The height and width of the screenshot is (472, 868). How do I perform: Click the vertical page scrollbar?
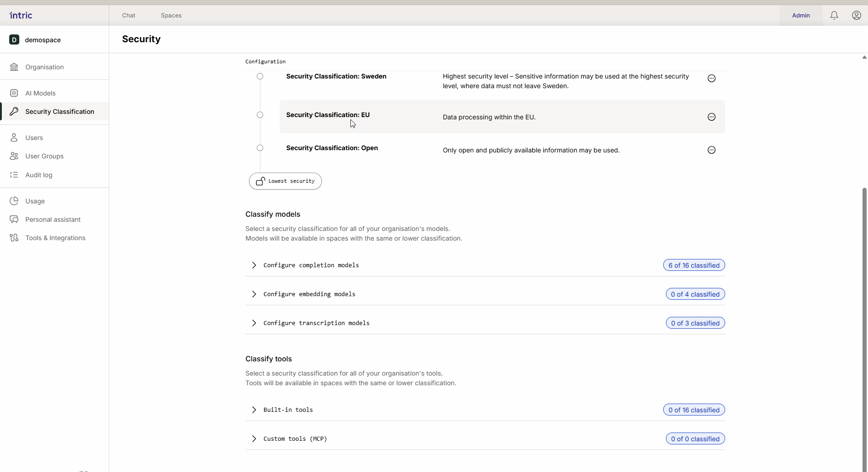pyautogui.click(x=864, y=321)
